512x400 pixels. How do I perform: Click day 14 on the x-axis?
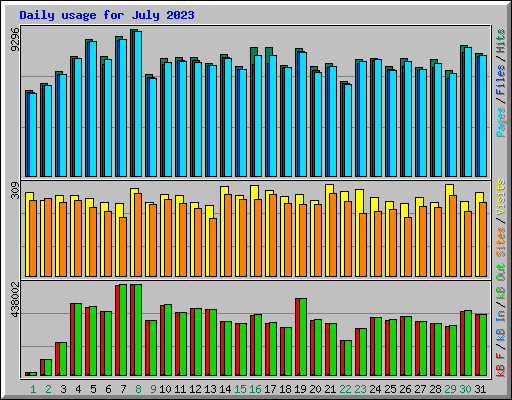[225, 389]
